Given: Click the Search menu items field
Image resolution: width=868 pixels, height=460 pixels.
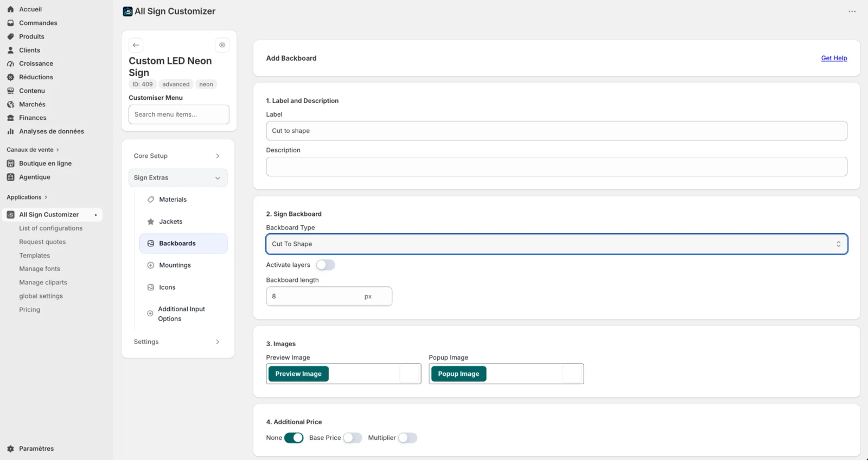Looking at the screenshot, I should [x=179, y=114].
